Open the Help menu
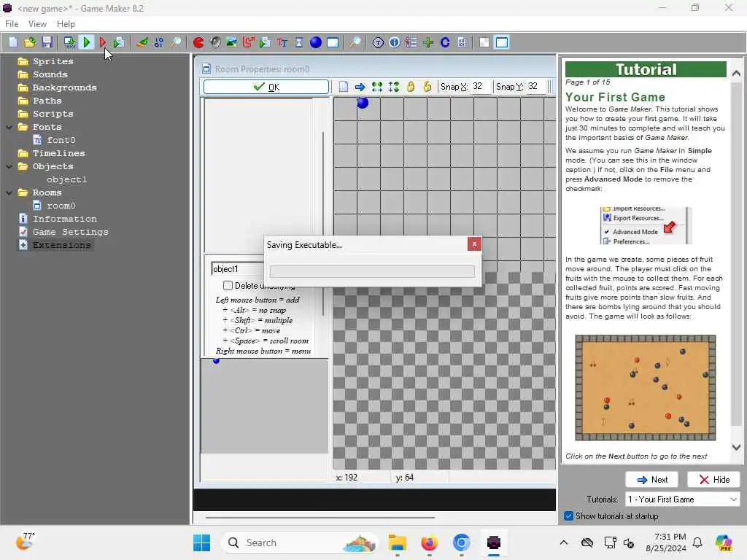Image resolution: width=747 pixels, height=560 pixels. click(66, 24)
